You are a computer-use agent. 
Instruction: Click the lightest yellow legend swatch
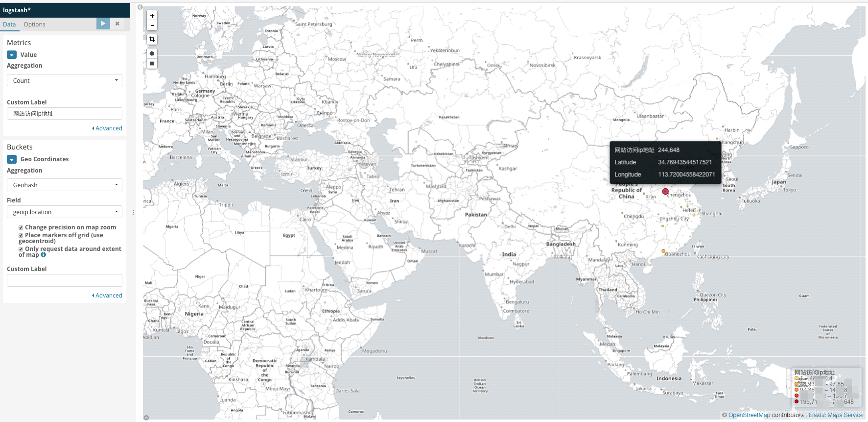click(797, 378)
